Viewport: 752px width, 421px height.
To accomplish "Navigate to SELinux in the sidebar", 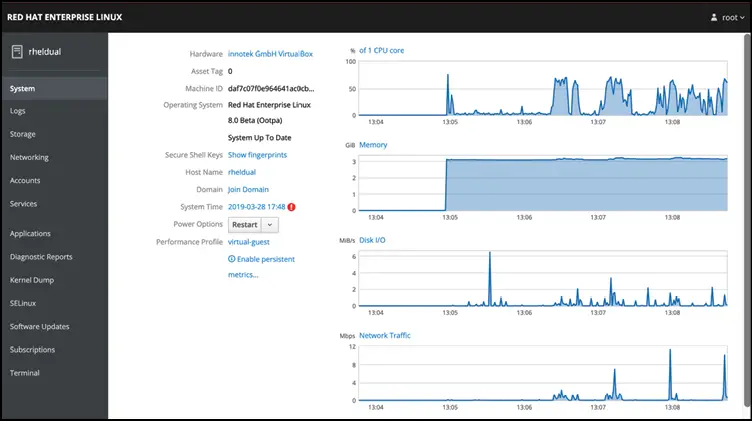I will (x=24, y=303).
